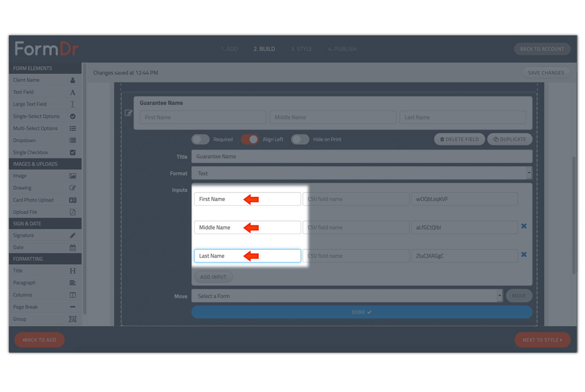The height and width of the screenshot is (392, 585).
Task: Click the Last Name input label field
Action: [247, 256]
